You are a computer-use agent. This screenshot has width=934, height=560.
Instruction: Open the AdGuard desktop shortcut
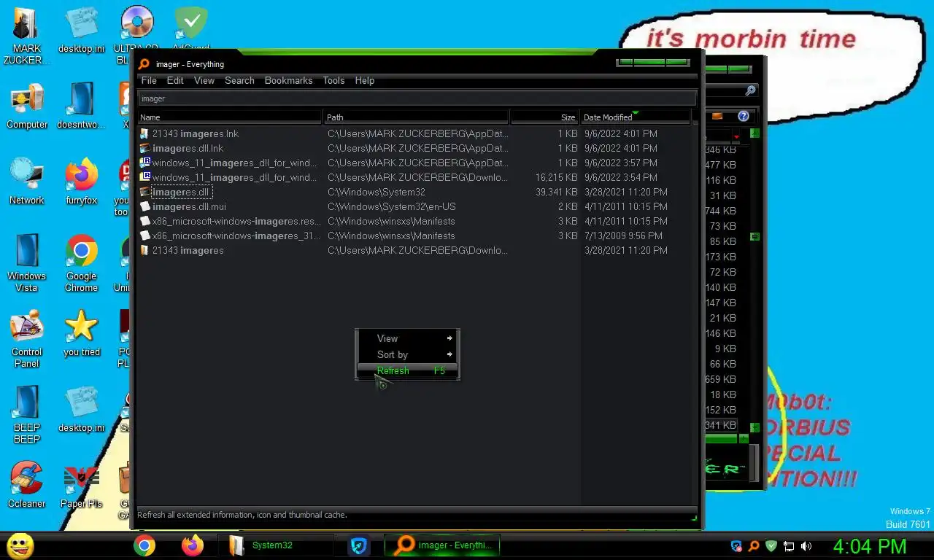point(191,29)
